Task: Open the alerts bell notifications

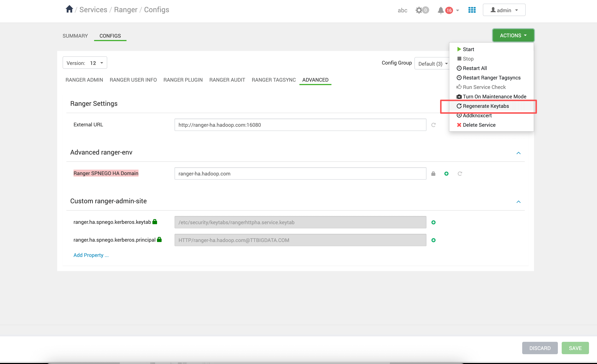Action: point(441,10)
